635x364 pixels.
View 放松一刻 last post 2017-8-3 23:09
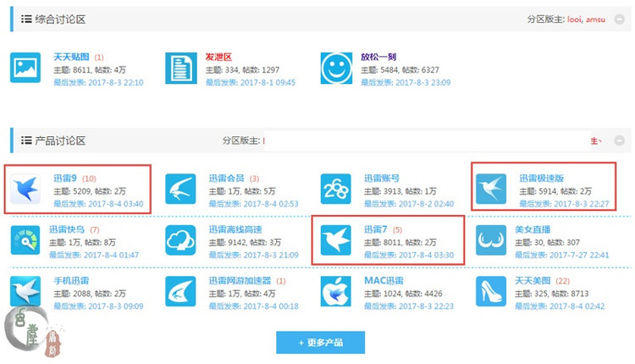(x=406, y=83)
